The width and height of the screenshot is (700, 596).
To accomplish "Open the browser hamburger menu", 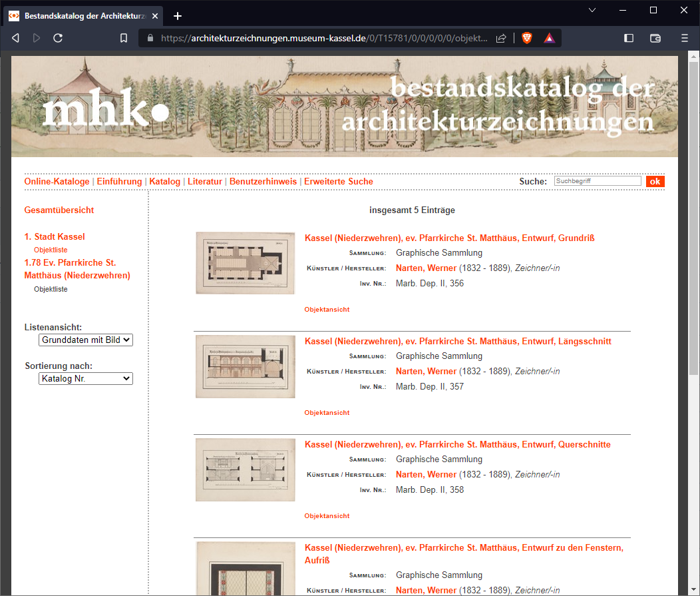I will [684, 38].
